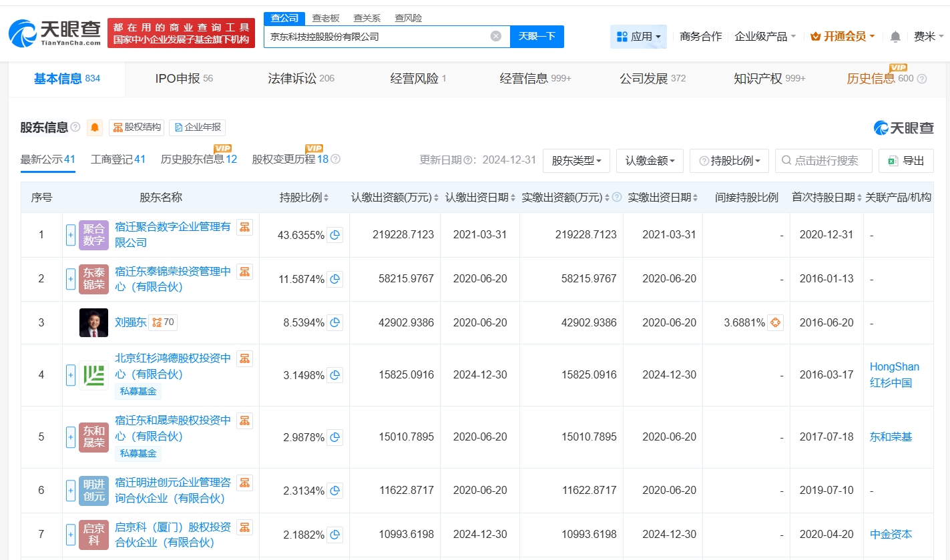Expand row 4 北京红杉鸿德 with plus button
The height and width of the screenshot is (560, 950).
(71, 375)
